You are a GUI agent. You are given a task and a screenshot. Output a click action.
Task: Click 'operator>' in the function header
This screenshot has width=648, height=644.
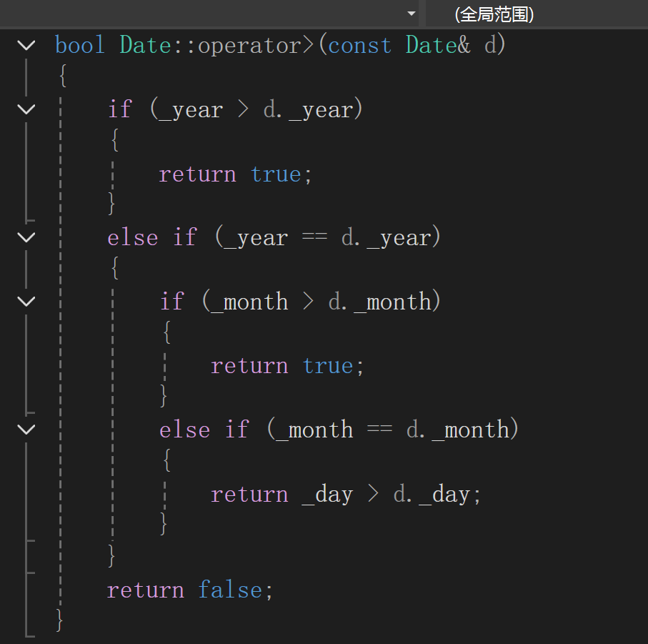pos(256,46)
